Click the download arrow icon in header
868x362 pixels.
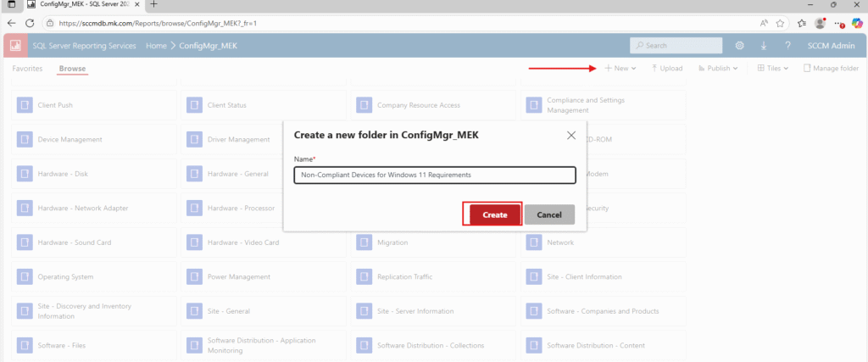[764, 45]
